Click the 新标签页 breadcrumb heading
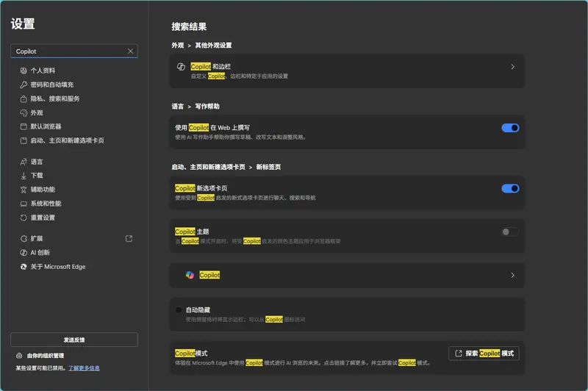Viewport: 588px width, 391px height. pyautogui.click(x=268, y=167)
